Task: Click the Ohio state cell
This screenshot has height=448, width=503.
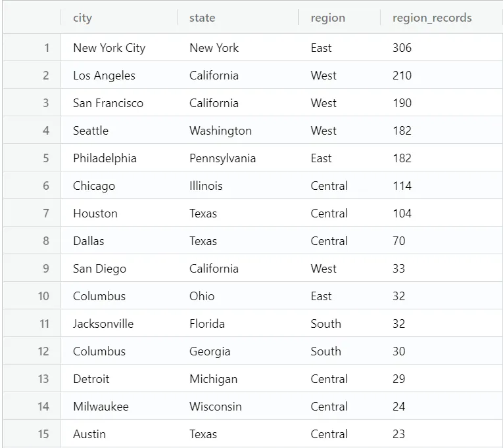Action: coord(202,296)
